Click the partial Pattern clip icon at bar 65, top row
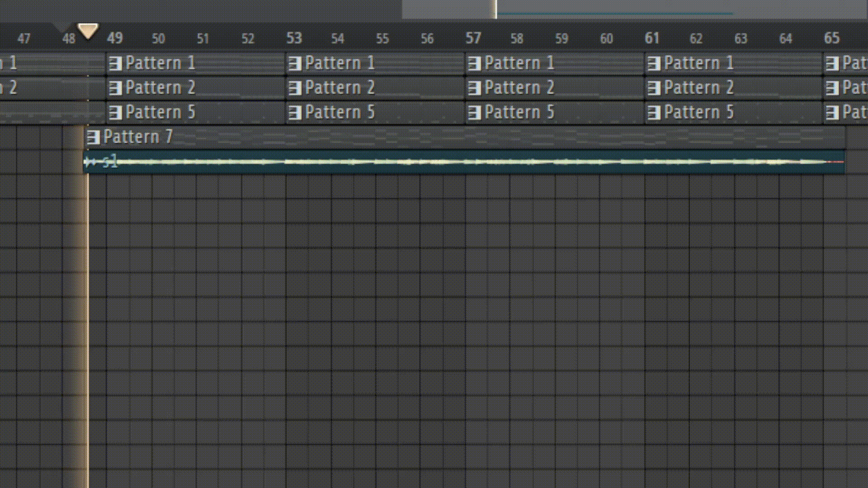The width and height of the screenshot is (868, 488). 832,63
